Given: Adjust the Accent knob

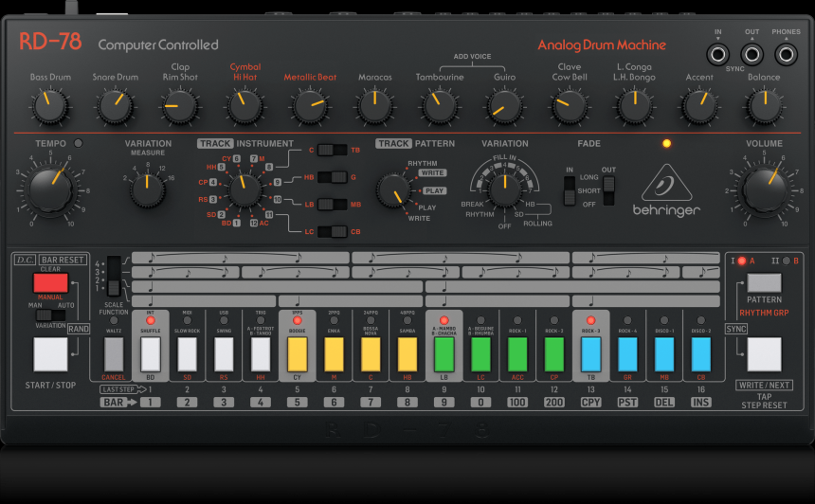Looking at the screenshot, I should [699, 106].
